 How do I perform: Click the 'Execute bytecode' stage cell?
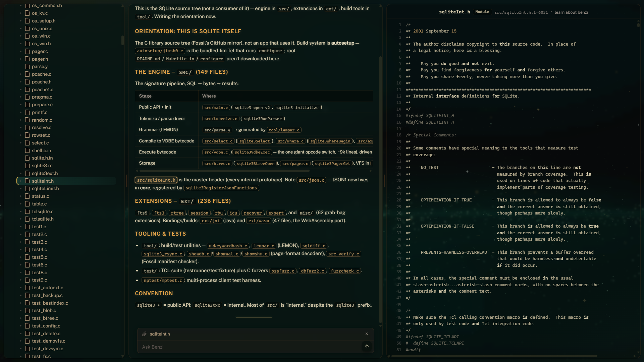pos(167,152)
